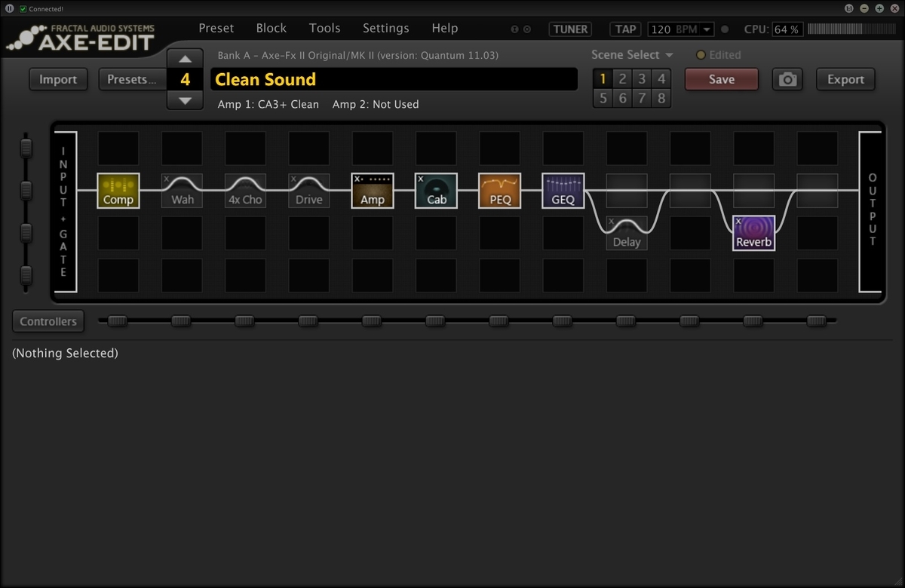Select the bypassed Drive block
The image size is (905, 588).
[308, 191]
